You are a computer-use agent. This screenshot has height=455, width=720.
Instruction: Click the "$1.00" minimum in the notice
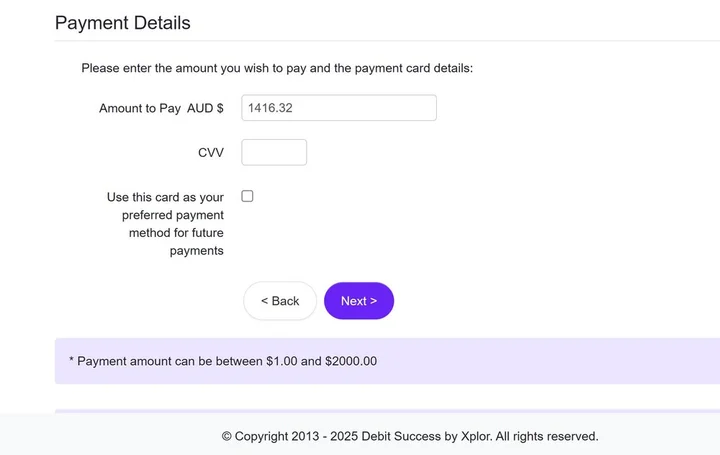[x=281, y=361]
